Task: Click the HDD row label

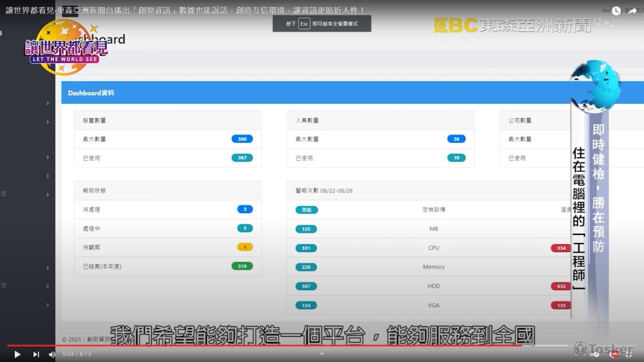Action: click(433, 286)
